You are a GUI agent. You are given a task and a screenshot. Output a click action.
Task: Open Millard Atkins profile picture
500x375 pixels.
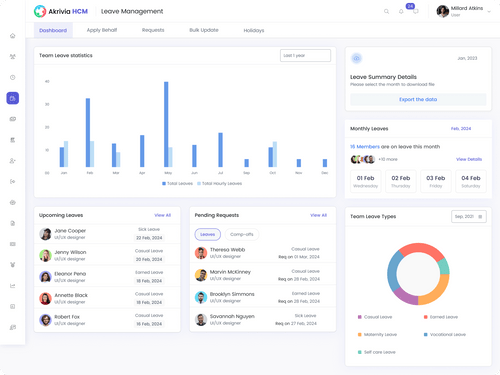coord(442,11)
